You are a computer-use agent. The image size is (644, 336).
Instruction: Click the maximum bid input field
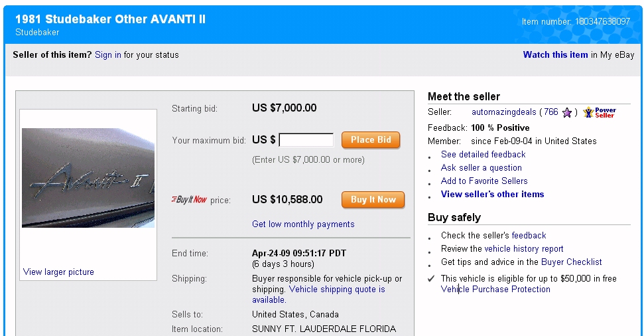coord(306,140)
